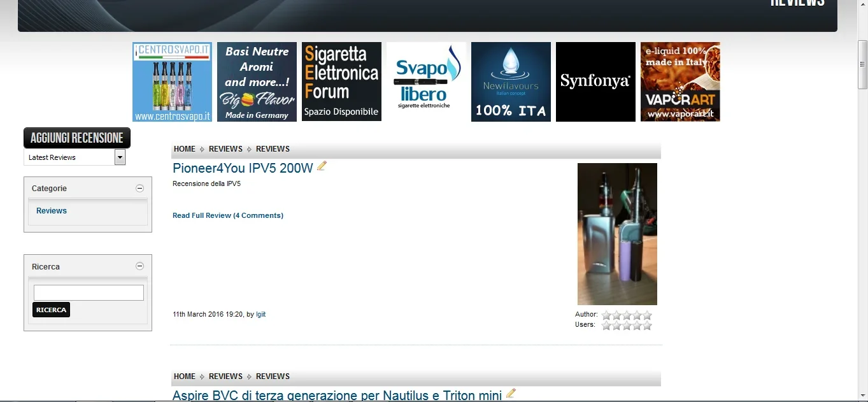This screenshot has width=868, height=402.
Task: Click the first Author rating star
Action: 606,315
